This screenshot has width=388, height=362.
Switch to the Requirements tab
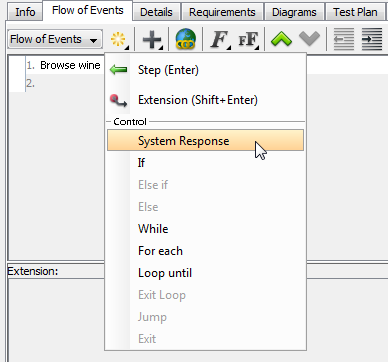222,12
